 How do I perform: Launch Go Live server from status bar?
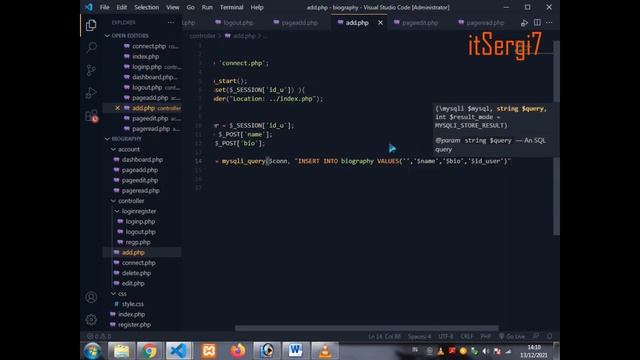[x=512, y=336]
